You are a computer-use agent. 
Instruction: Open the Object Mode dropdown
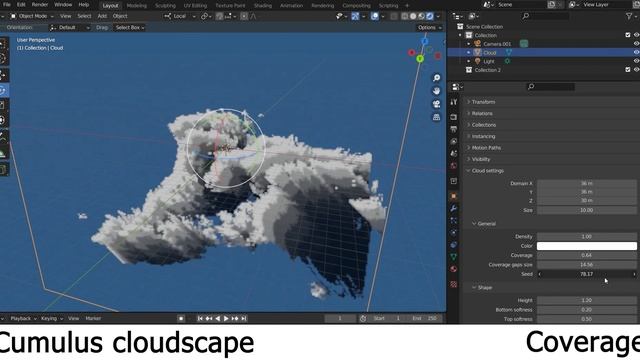pos(32,16)
